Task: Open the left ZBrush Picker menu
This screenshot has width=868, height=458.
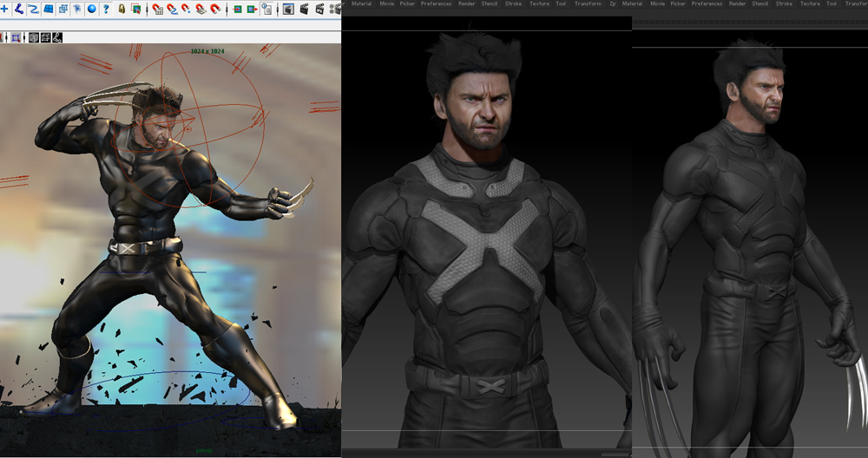Action: 407,3
